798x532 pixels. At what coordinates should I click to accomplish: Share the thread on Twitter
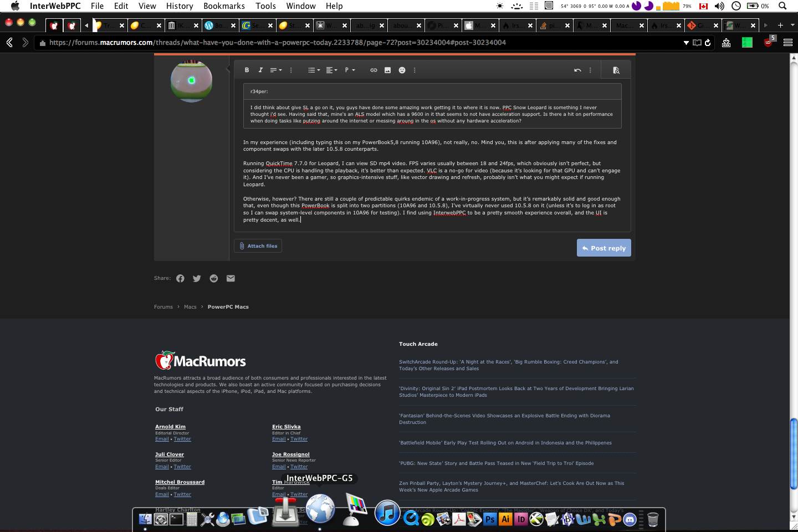tap(197, 279)
